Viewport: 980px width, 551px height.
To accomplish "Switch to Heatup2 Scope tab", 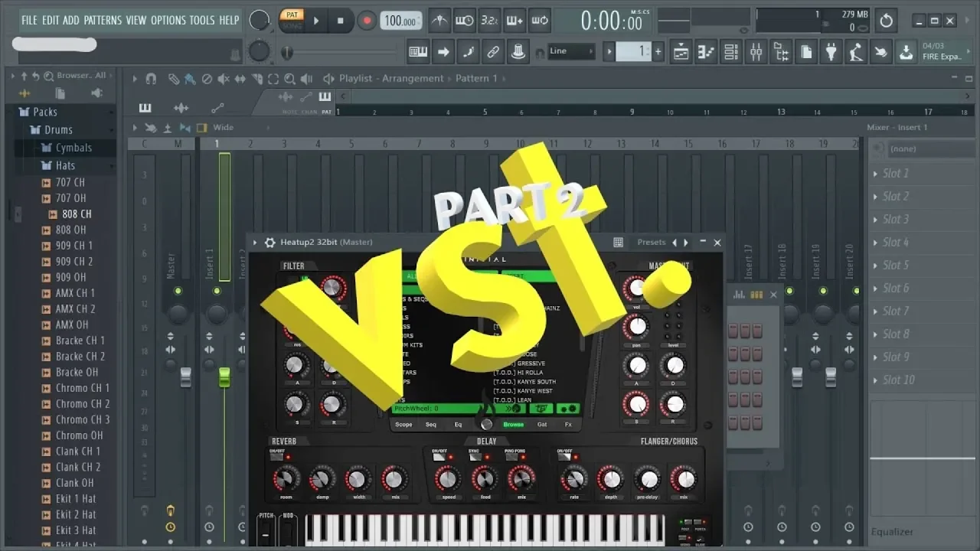I will coord(403,425).
